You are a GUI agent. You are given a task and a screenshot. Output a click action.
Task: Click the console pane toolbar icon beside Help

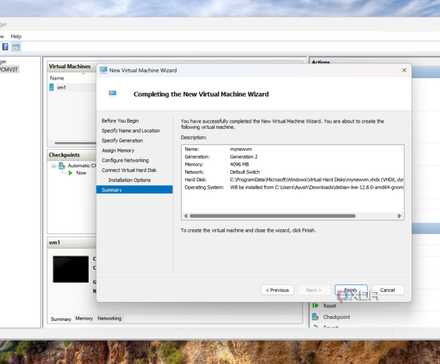(x=16, y=47)
